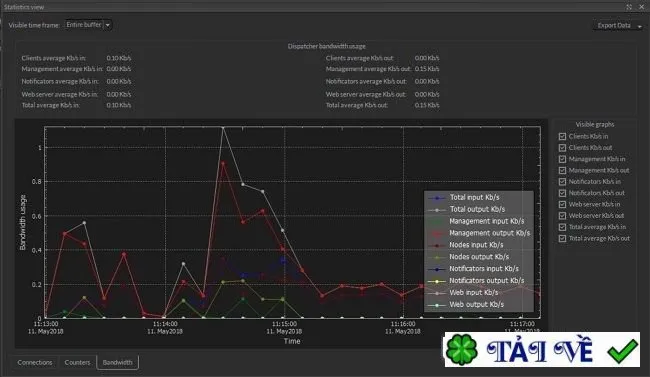Toggle the Management Kb/s out checkbox
Screen dimensions: 650x377
click(562, 170)
